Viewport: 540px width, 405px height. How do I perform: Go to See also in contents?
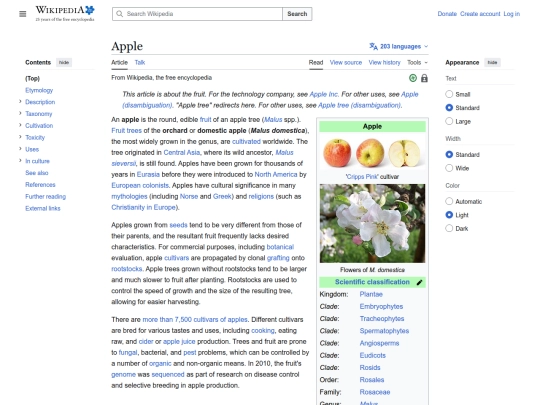[x=37, y=173]
